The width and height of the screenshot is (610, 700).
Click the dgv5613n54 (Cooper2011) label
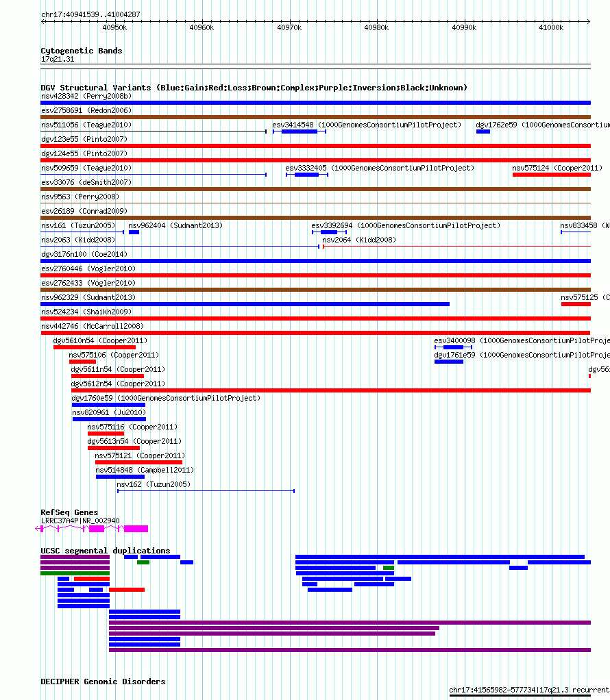134,441
